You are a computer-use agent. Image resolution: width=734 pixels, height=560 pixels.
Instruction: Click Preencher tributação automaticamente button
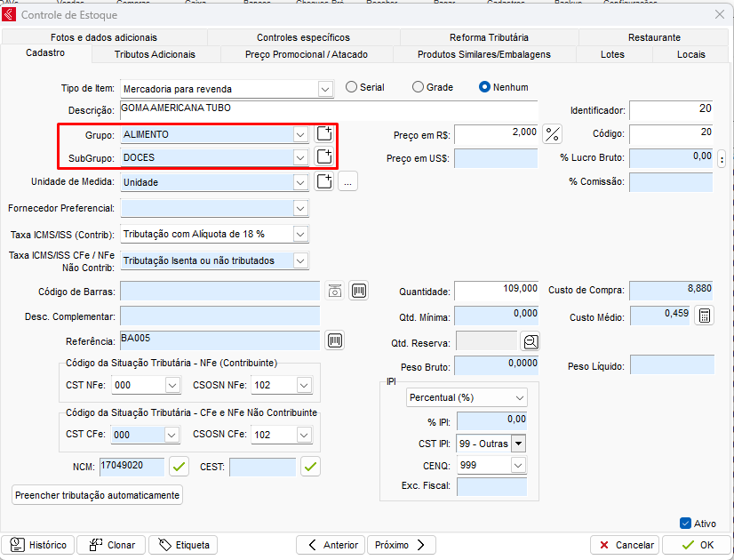coord(98,495)
